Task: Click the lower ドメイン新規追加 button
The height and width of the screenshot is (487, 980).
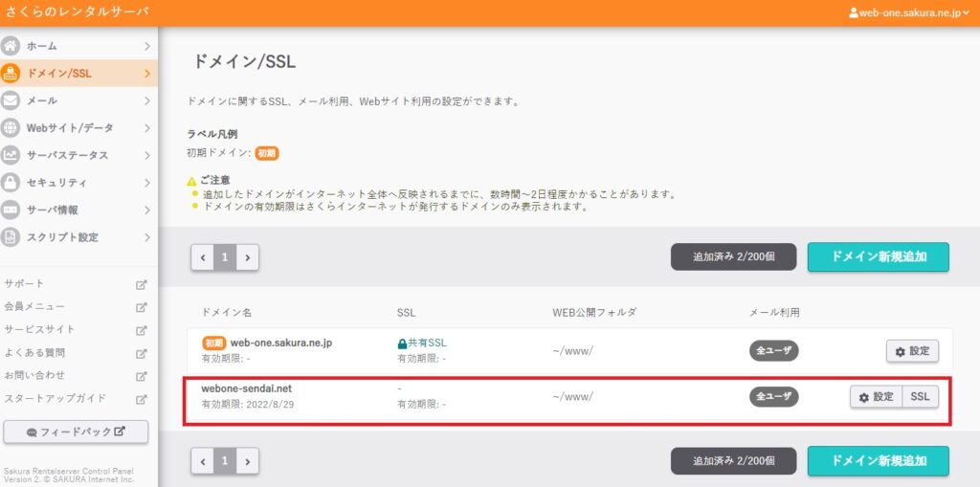Action: click(879, 461)
